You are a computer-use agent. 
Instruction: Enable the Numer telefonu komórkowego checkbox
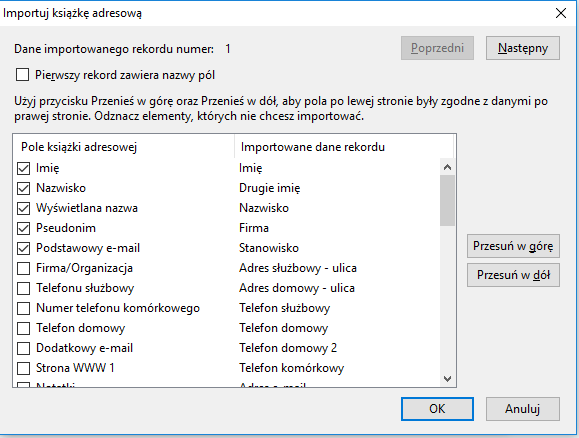point(24,308)
